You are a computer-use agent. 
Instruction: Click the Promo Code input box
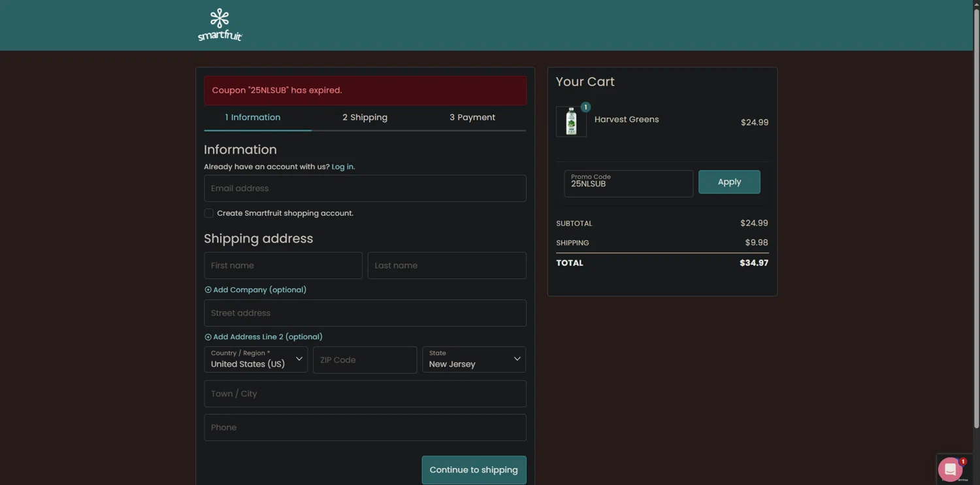click(x=628, y=184)
